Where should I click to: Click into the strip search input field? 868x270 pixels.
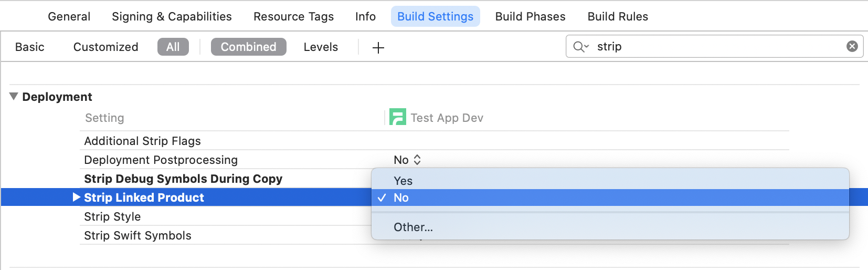pos(719,46)
